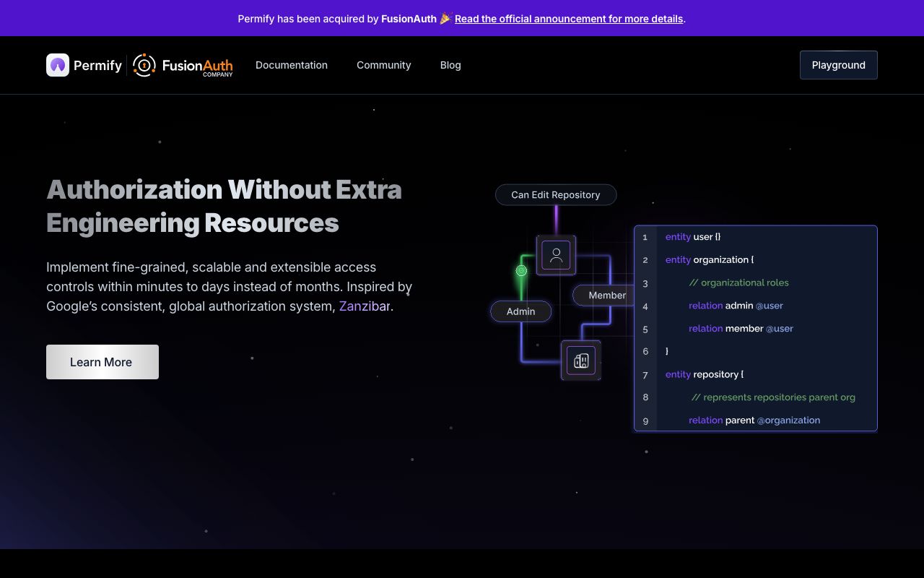The image size is (924, 578).
Task: Click the Permify logo icon
Action: point(58,65)
